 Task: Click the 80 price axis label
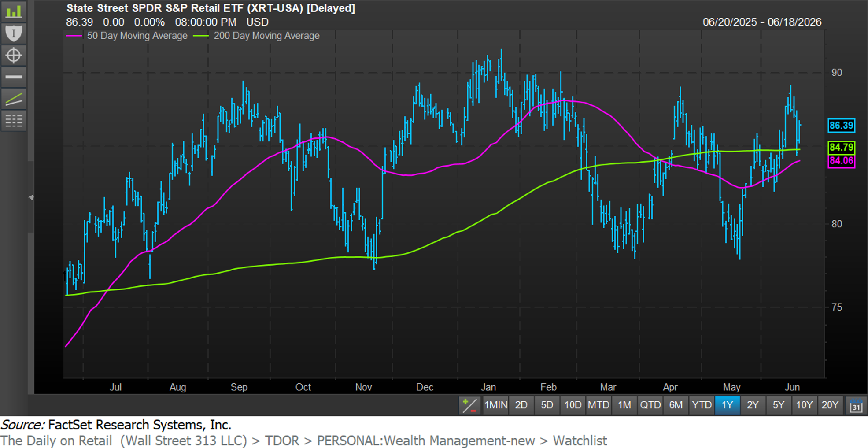(x=837, y=224)
